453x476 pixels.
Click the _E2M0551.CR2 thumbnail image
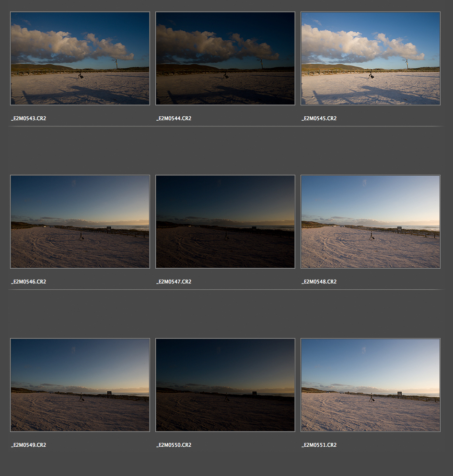371,385
